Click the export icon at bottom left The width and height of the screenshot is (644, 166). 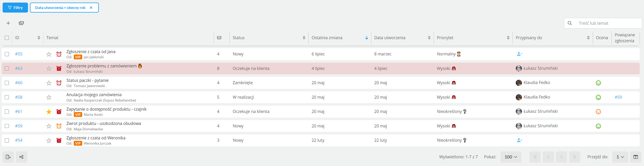coord(8,157)
